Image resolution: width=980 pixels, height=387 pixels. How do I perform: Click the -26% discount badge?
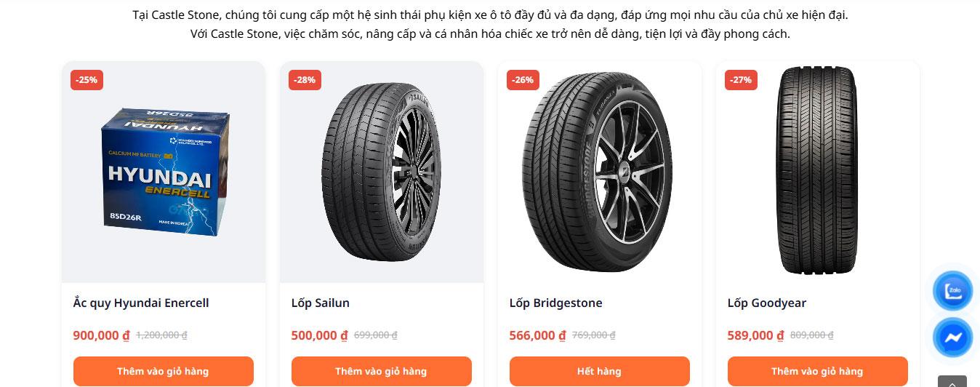[523, 80]
